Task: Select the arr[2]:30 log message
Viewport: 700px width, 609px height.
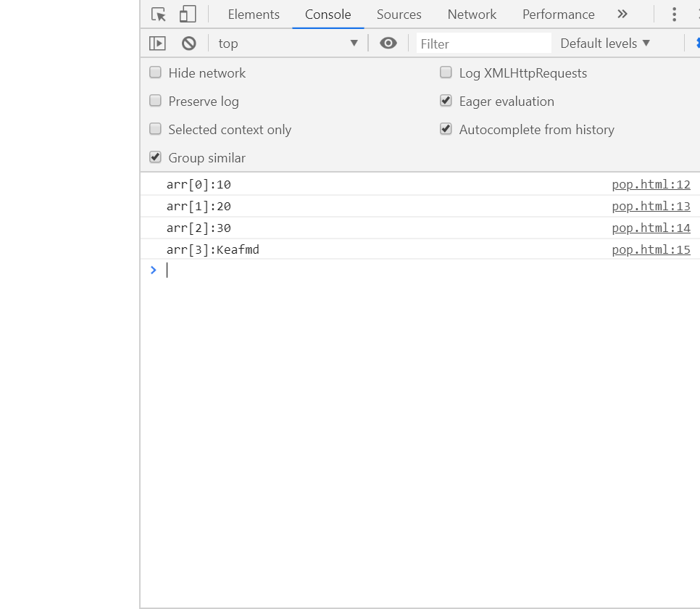Action: coord(199,228)
